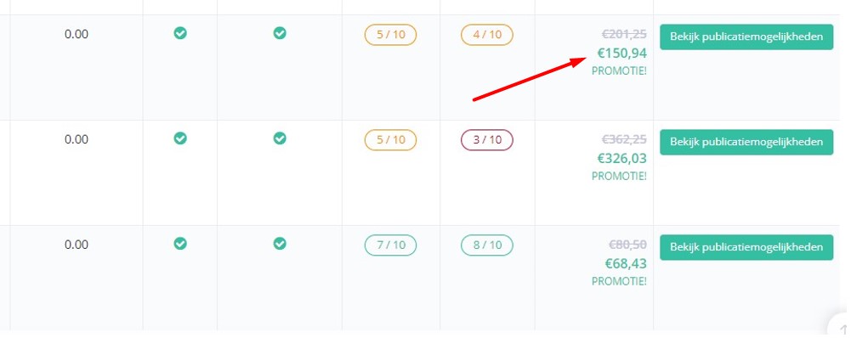Click the first green checkmark in the €150,94 row
868x338 pixels.
pos(180,33)
